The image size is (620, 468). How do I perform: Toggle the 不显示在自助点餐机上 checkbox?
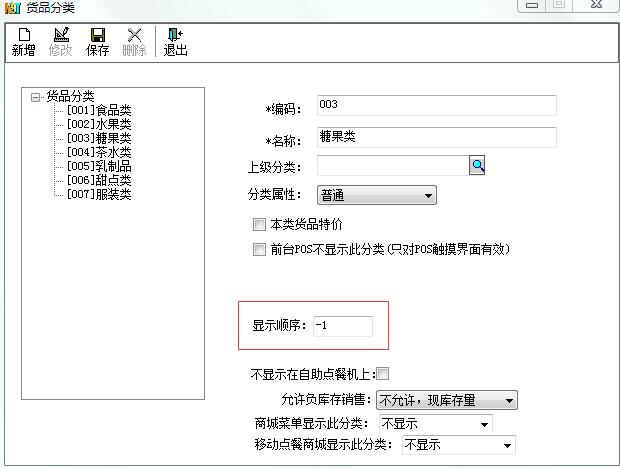coord(382,374)
